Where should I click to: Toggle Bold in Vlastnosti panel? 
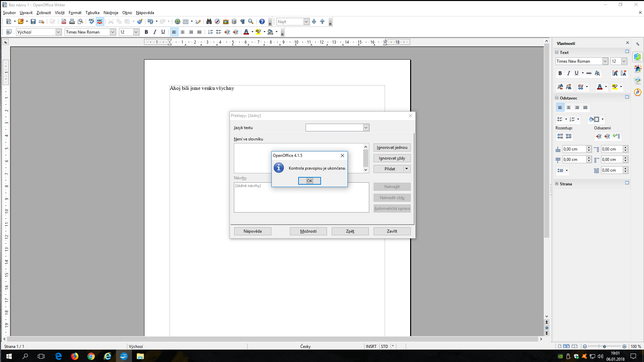560,73
